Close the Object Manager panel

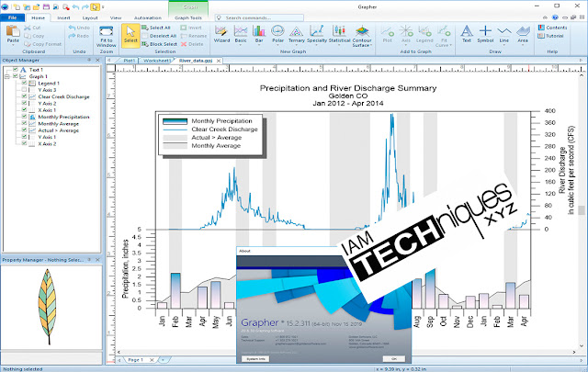(98, 60)
